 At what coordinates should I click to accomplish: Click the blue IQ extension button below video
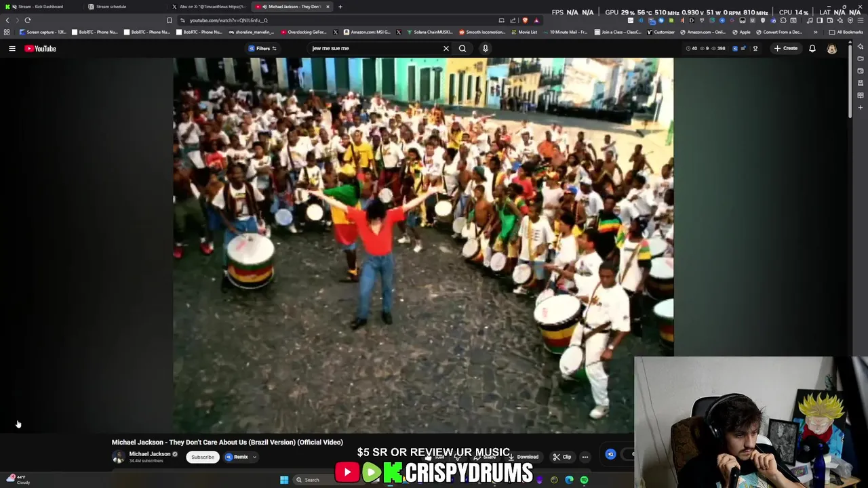pos(610,455)
